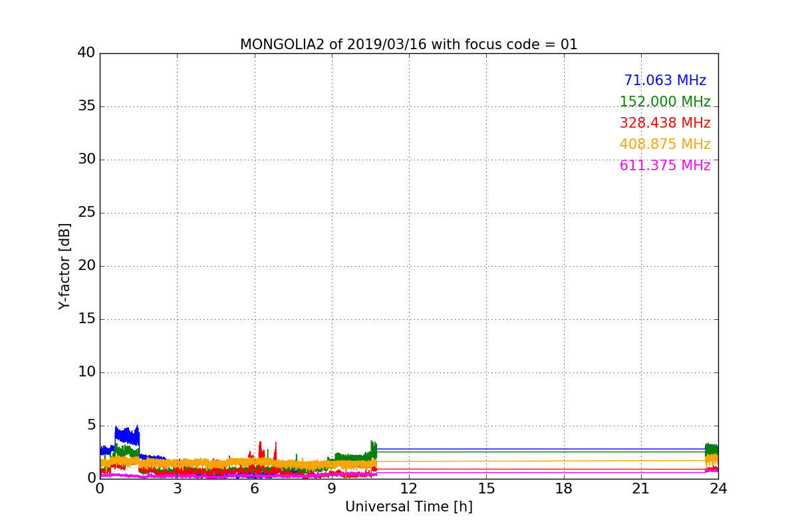798x532 pixels.
Task: Click the y-axis tick label 35
Action: point(86,106)
